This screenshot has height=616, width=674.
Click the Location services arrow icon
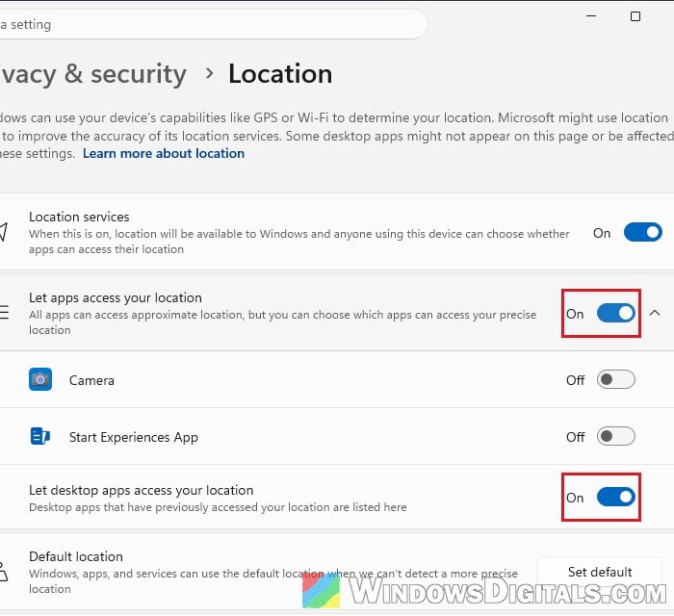[x=4, y=232]
